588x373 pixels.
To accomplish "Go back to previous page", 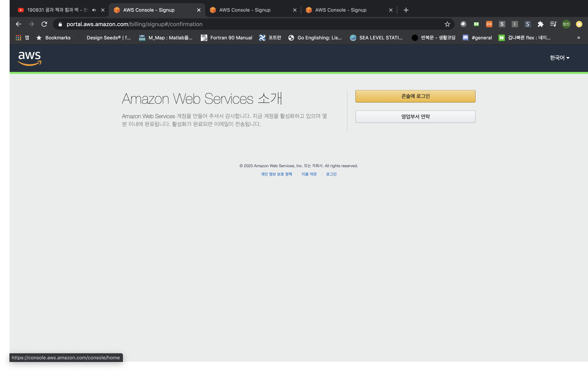I will (18, 24).
